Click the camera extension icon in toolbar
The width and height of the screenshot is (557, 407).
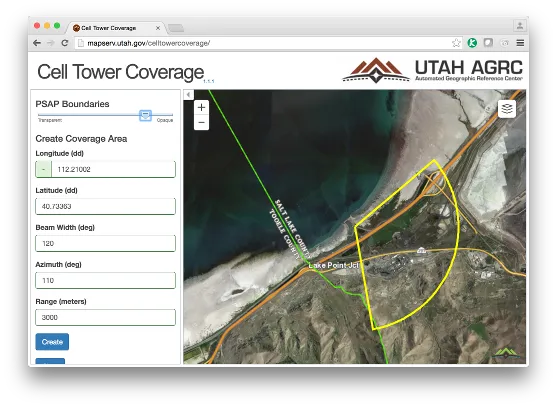[x=504, y=43]
